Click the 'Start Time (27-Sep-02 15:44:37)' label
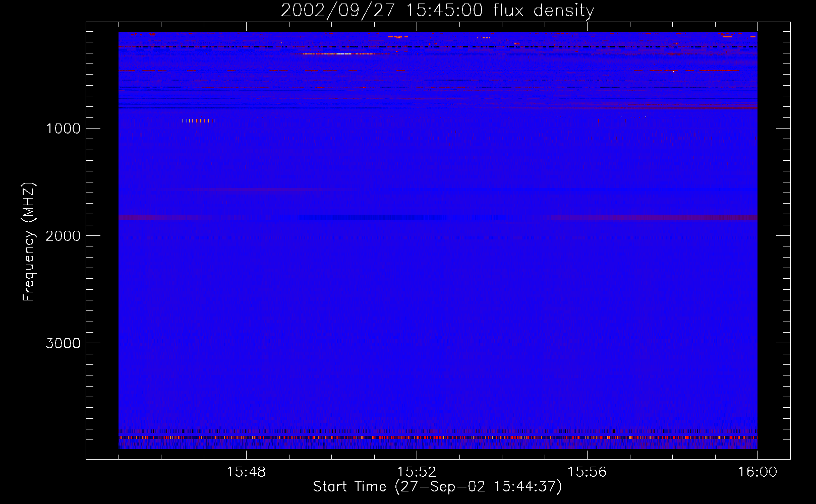This screenshot has height=504, width=816. pyautogui.click(x=437, y=487)
